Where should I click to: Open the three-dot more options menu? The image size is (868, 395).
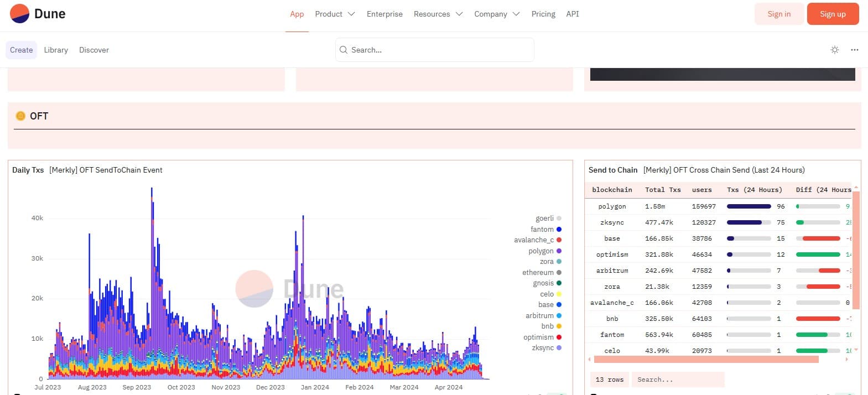pyautogui.click(x=855, y=50)
